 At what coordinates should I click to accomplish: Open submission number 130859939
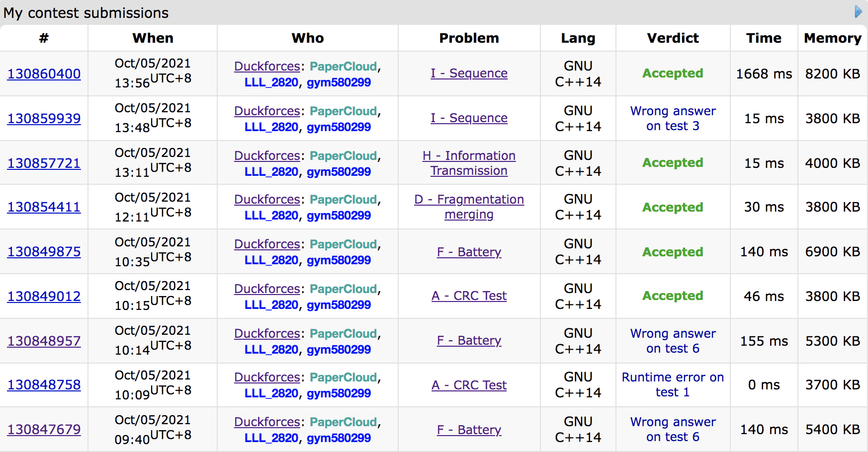point(44,119)
